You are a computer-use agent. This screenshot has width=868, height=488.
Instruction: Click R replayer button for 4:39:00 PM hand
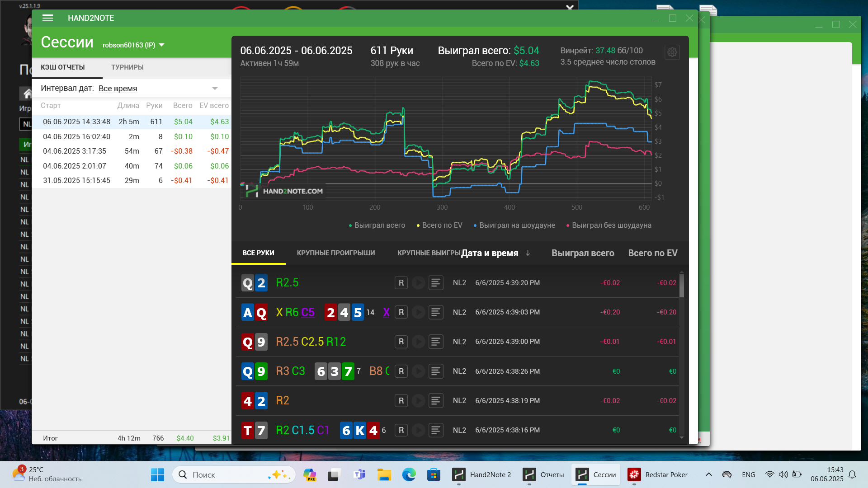tap(401, 342)
